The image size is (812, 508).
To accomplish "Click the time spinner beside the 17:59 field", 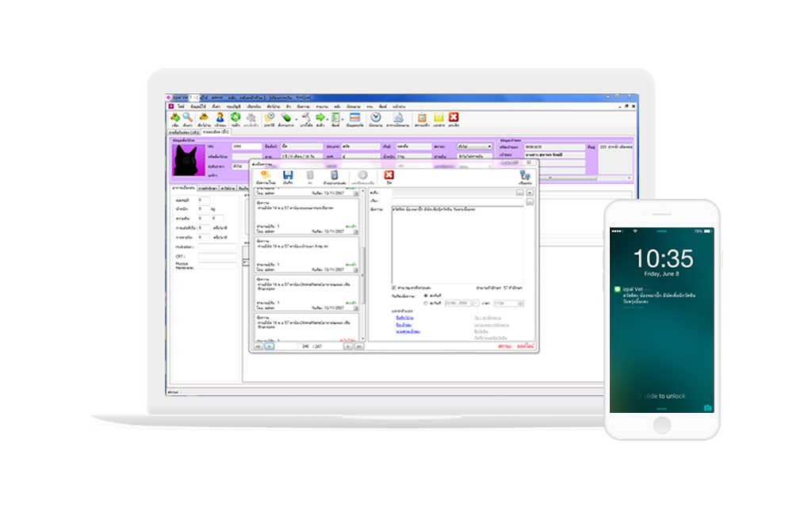I will pos(520,304).
